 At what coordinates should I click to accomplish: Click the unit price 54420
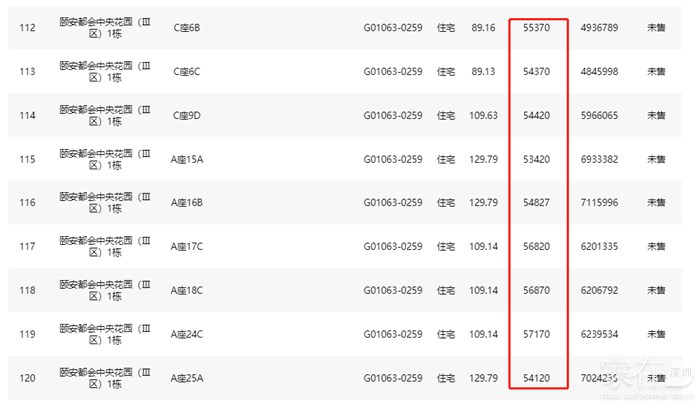point(537,115)
